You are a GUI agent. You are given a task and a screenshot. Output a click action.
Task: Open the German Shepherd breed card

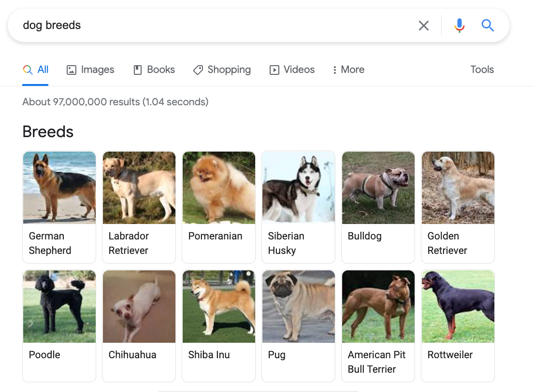click(59, 207)
